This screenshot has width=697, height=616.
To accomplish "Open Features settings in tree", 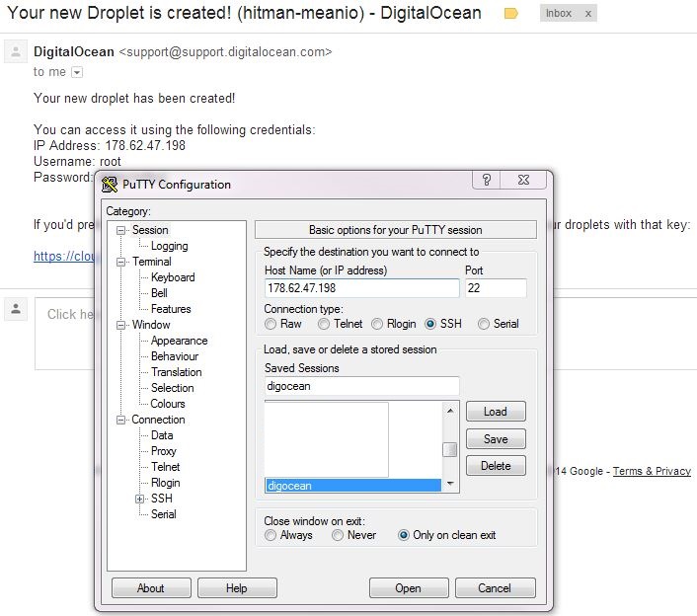I will click(171, 309).
